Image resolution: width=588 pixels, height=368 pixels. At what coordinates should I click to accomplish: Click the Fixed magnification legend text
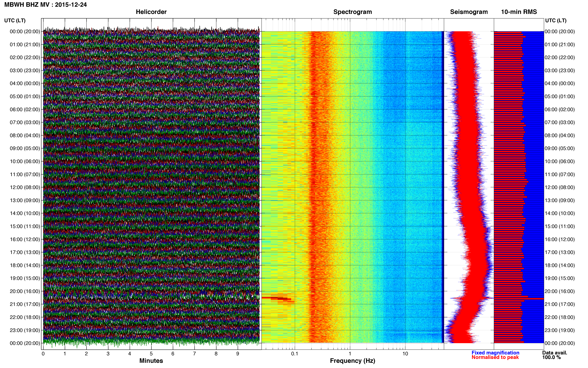pos(495,353)
